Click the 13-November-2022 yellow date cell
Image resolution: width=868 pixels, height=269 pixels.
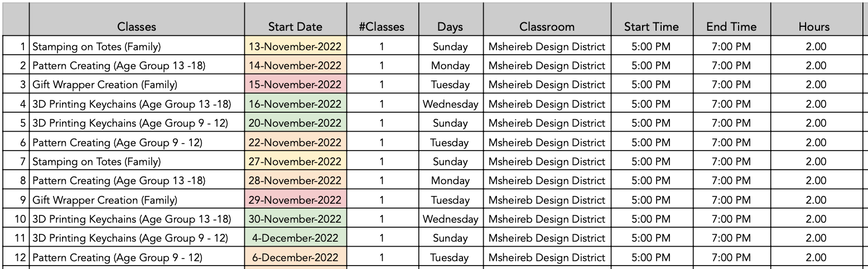click(x=295, y=46)
